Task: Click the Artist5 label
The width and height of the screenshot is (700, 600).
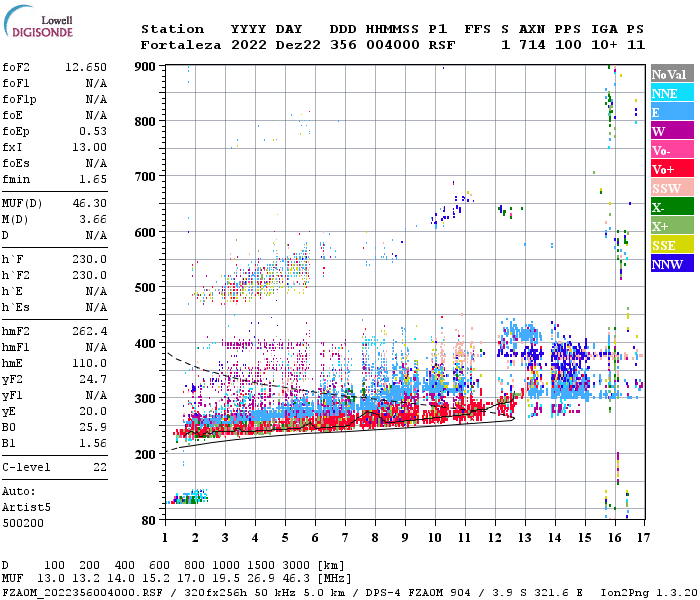Action: [26, 508]
